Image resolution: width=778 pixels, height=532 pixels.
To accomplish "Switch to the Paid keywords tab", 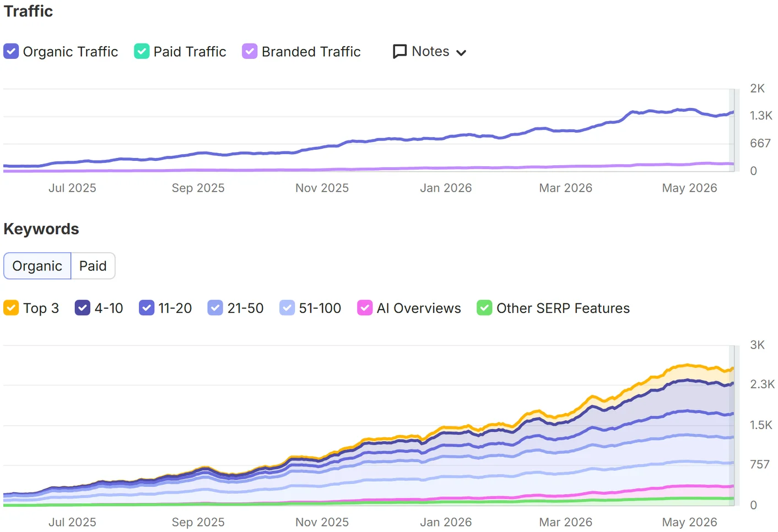I will [x=93, y=266].
